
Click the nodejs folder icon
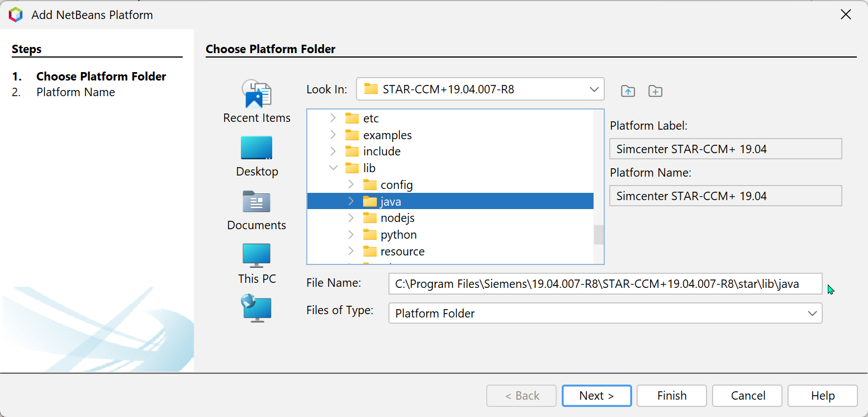click(369, 218)
